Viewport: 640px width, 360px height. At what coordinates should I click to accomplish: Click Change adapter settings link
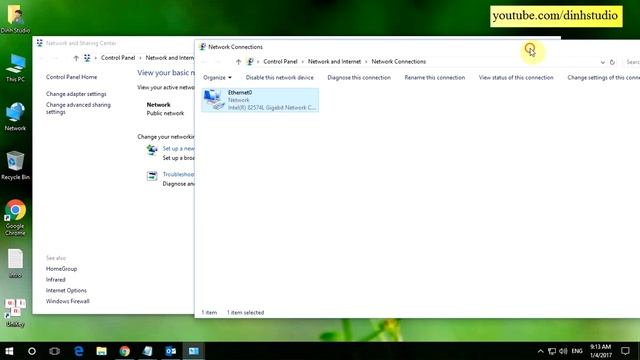tap(76, 94)
